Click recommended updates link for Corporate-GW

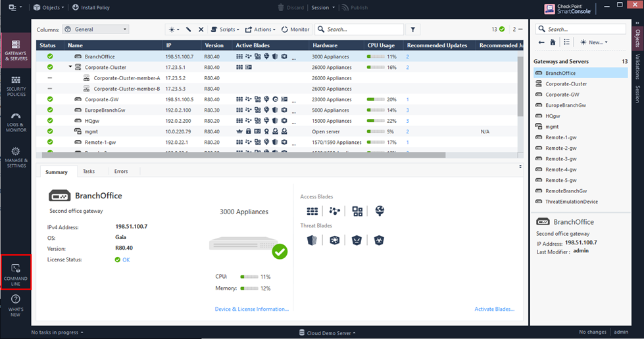(407, 100)
